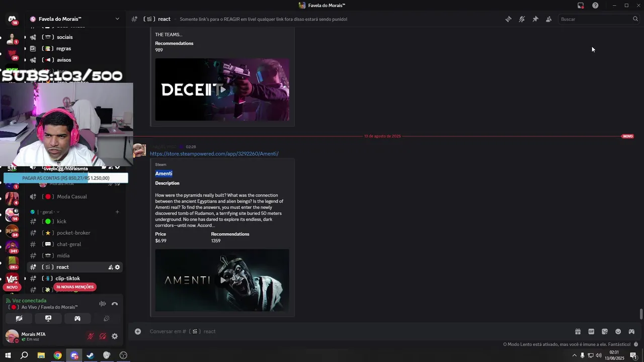The image size is (644, 362).
Task: Select the react channel
Action: (x=75, y=267)
